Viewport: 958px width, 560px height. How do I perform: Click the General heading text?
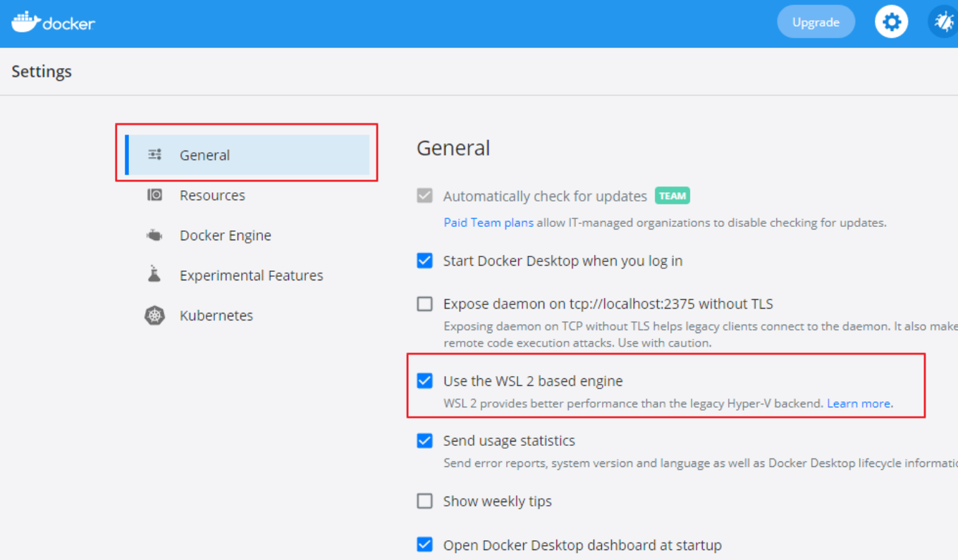point(453,148)
